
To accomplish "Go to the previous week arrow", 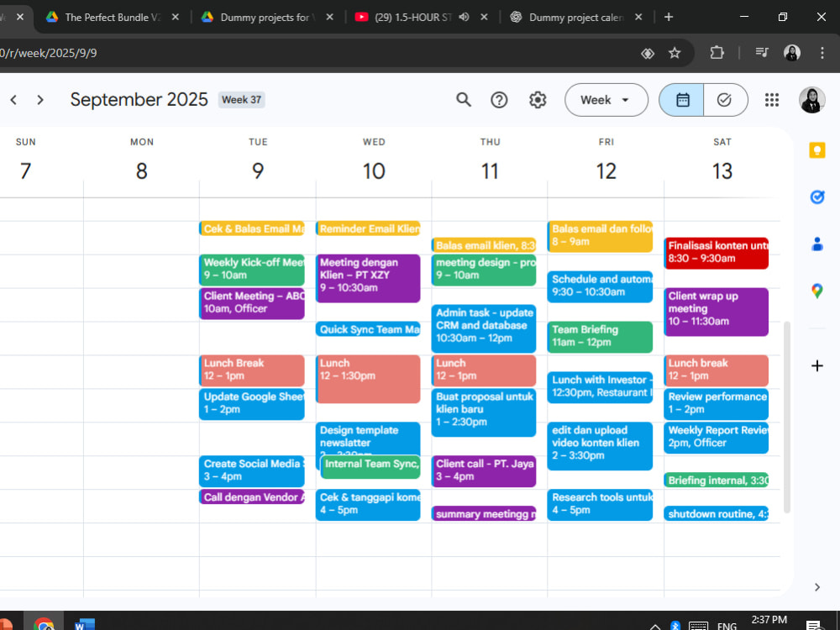I will 14,100.
